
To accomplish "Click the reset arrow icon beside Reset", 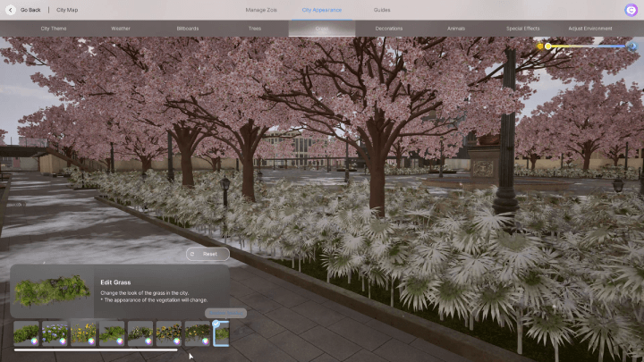I will (193, 254).
